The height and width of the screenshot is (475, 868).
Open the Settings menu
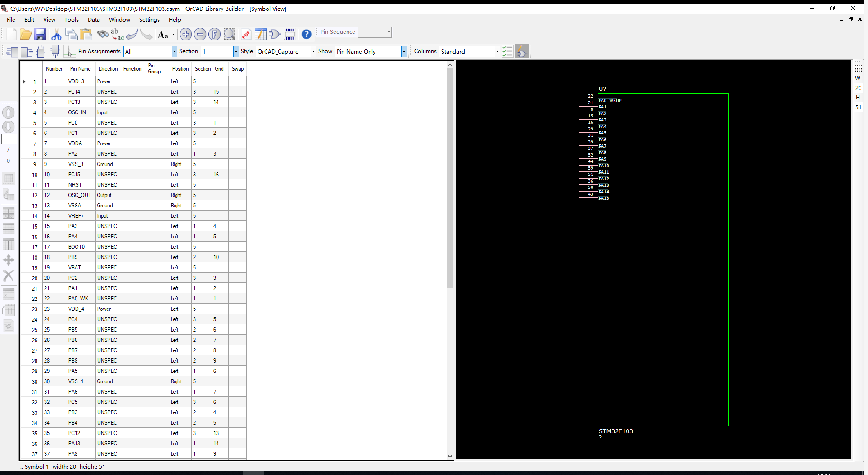(149, 20)
